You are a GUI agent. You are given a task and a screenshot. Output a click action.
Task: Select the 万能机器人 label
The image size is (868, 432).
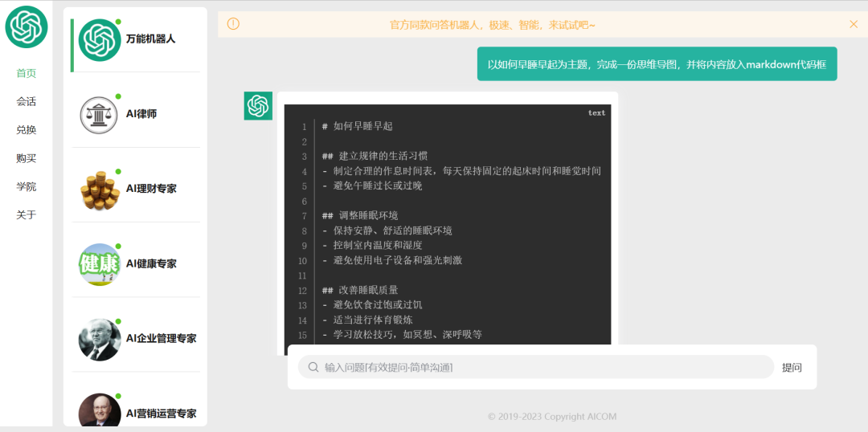(150, 39)
